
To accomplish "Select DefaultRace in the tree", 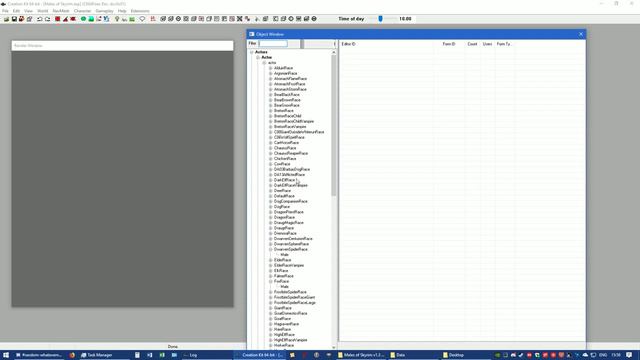I will pyautogui.click(x=284, y=196).
